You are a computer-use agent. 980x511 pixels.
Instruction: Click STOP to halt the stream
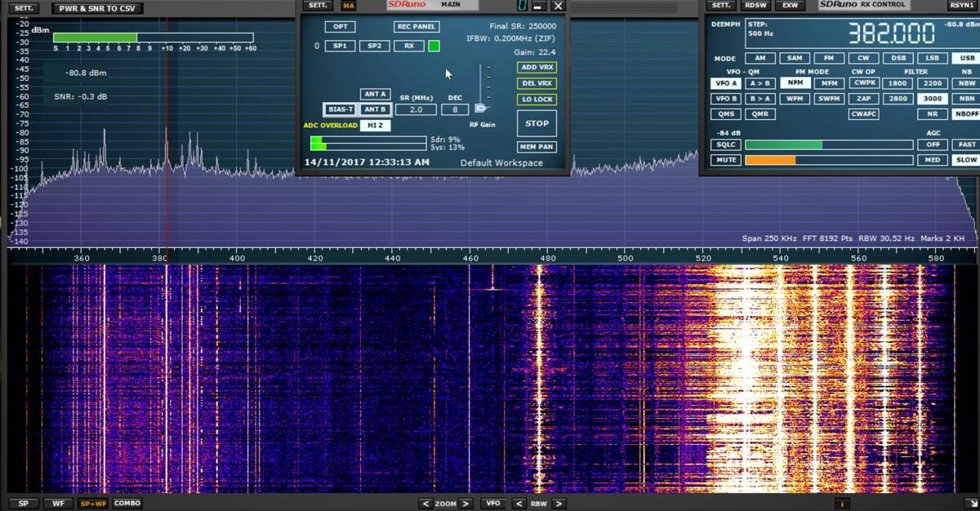click(537, 123)
